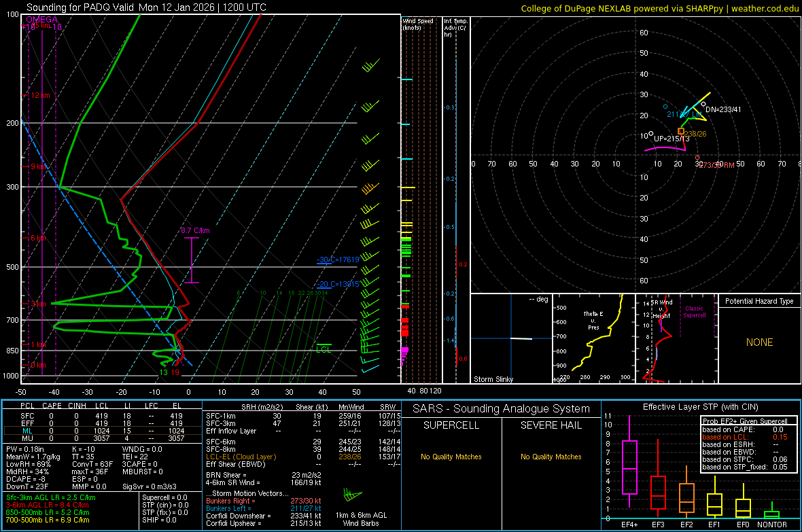The width and height of the screenshot is (802, 532).
Task: Click the LowRH = 69% value
Action: [29, 464]
